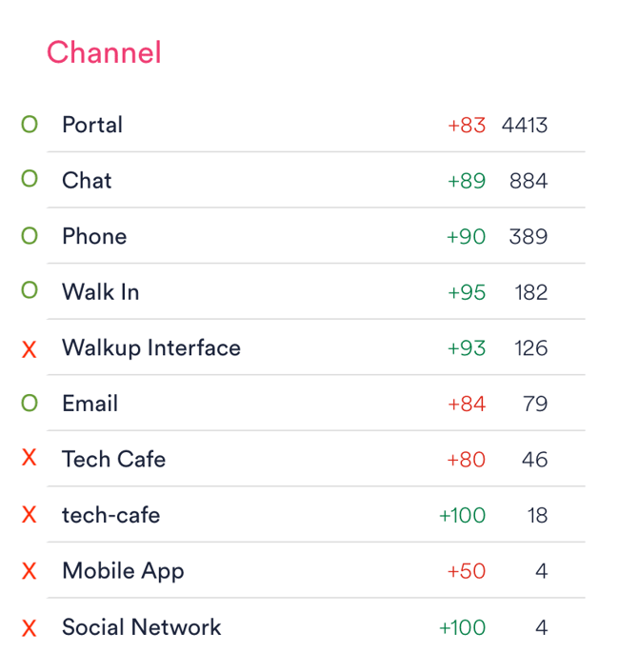Click Mobile App's +50 score

click(467, 571)
